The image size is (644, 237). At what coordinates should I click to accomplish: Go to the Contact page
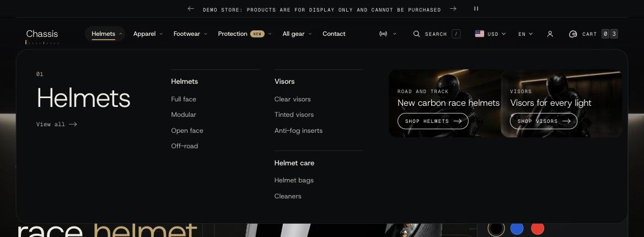pos(334,34)
